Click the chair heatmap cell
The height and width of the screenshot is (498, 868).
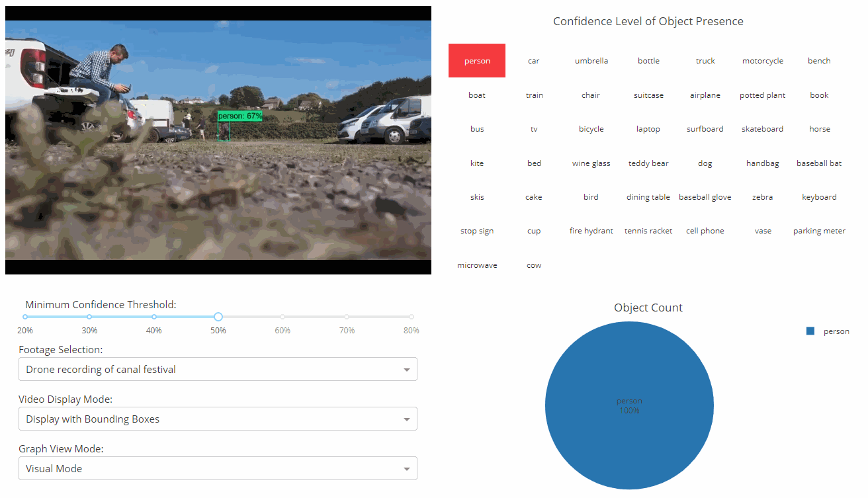(x=591, y=95)
